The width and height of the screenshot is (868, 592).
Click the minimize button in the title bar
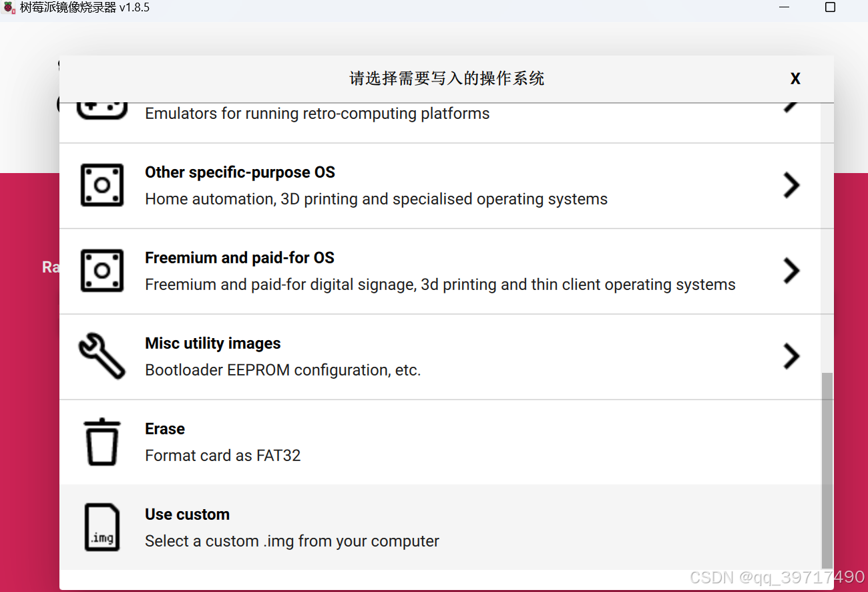tap(783, 7)
